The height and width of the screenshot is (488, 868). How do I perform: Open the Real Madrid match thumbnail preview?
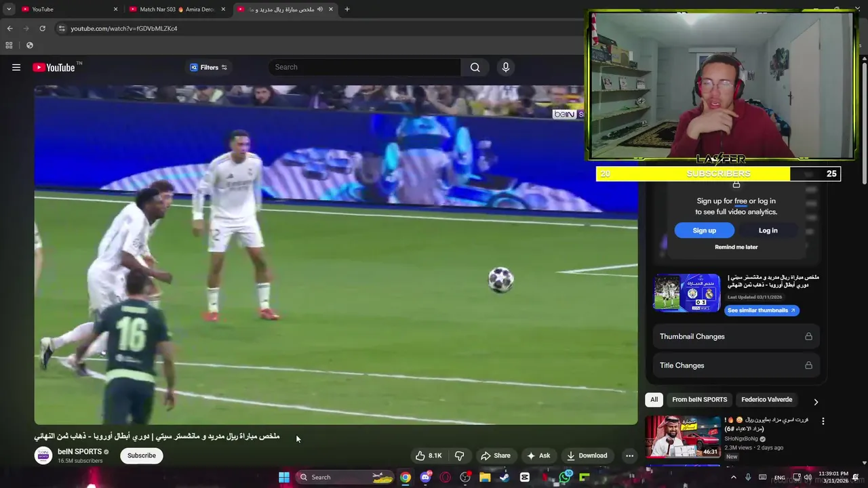[687, 293]
